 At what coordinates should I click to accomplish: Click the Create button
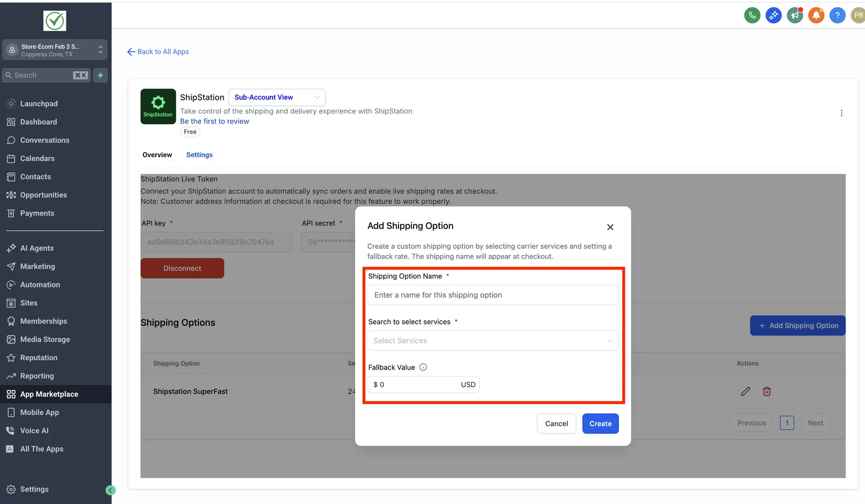pos(601,424)
